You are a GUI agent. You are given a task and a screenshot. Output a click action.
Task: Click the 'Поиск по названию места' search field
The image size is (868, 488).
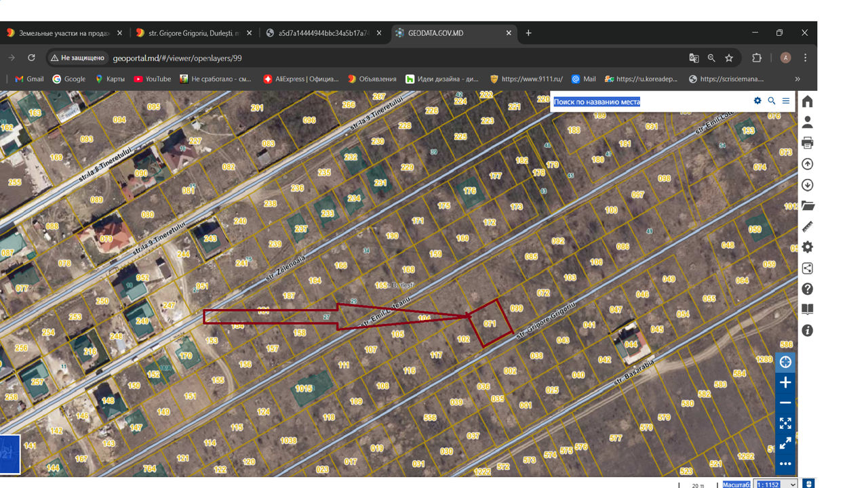pos(651,102)
